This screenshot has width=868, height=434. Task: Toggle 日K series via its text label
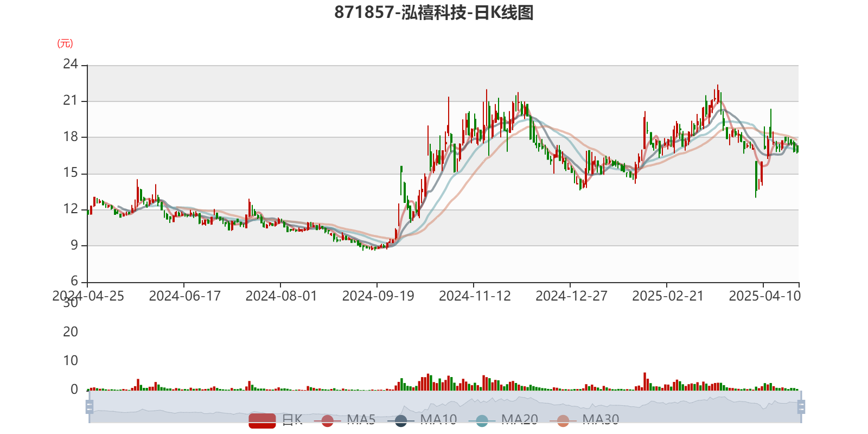click(x=292, y=419)
